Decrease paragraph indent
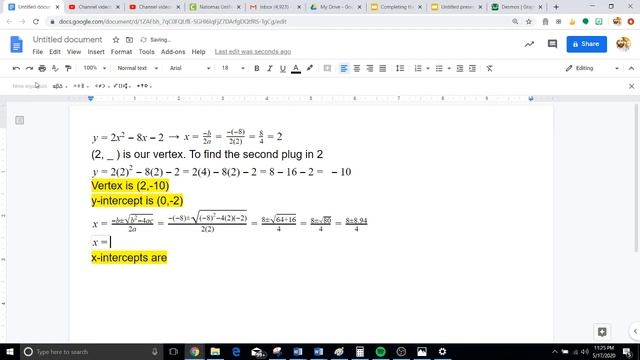Image resolution: width=640 pixels, height=360 pixels. point(460,69)
